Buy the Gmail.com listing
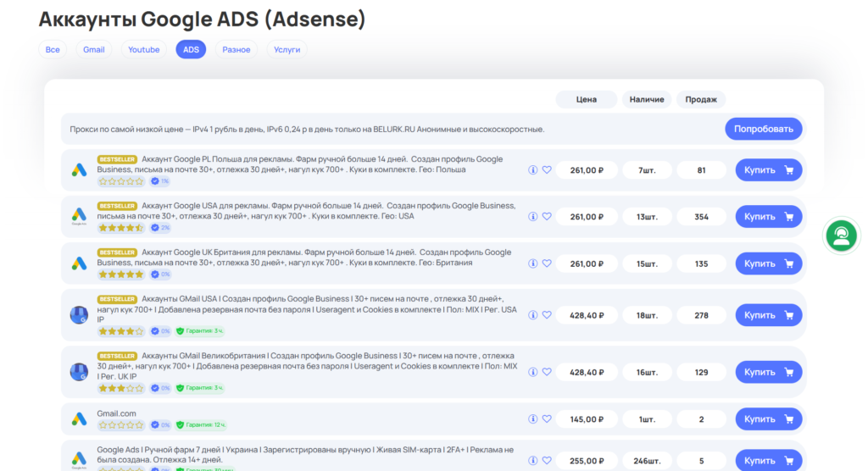 [x=768, y=419]
